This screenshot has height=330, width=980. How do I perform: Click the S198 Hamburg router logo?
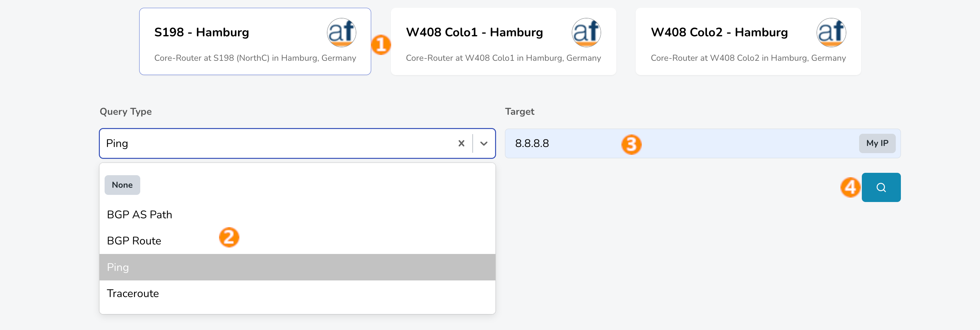click(x=341, y=33)
